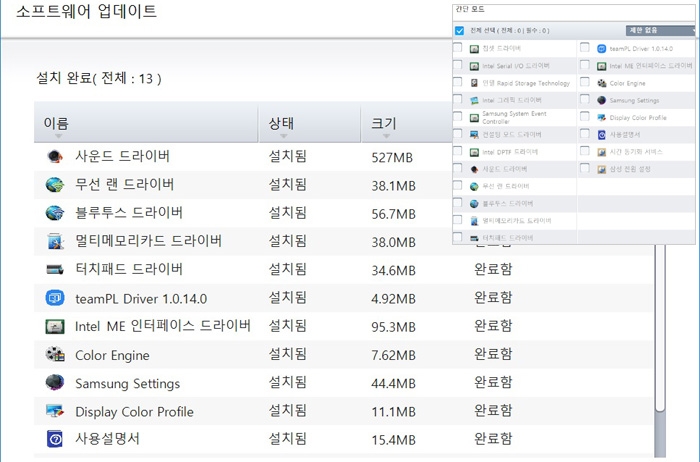The width and height of the screenshot is (700, 462).
Task: Check the teamPL Driver 1.0.14.0 checkbox in panel
Action: pos(584,47)
